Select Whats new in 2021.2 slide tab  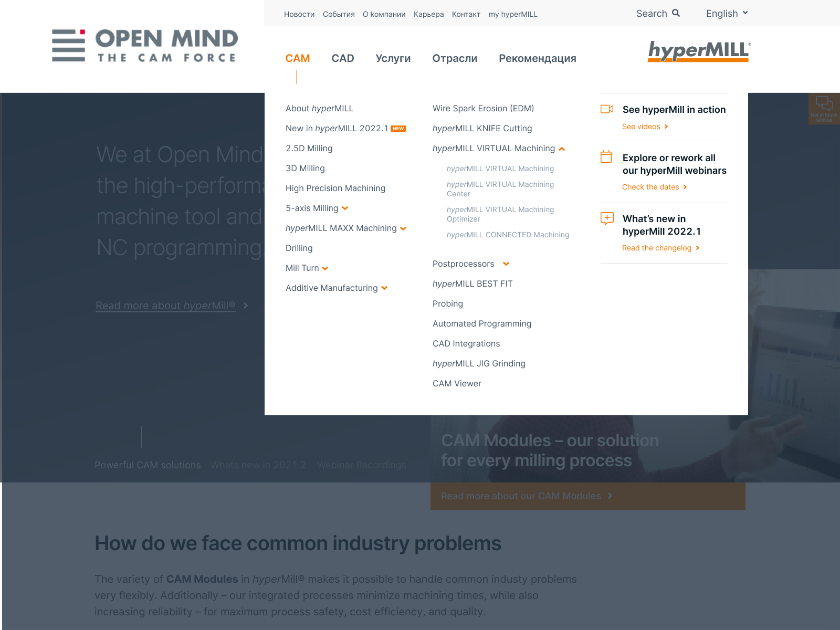point(258,465)
